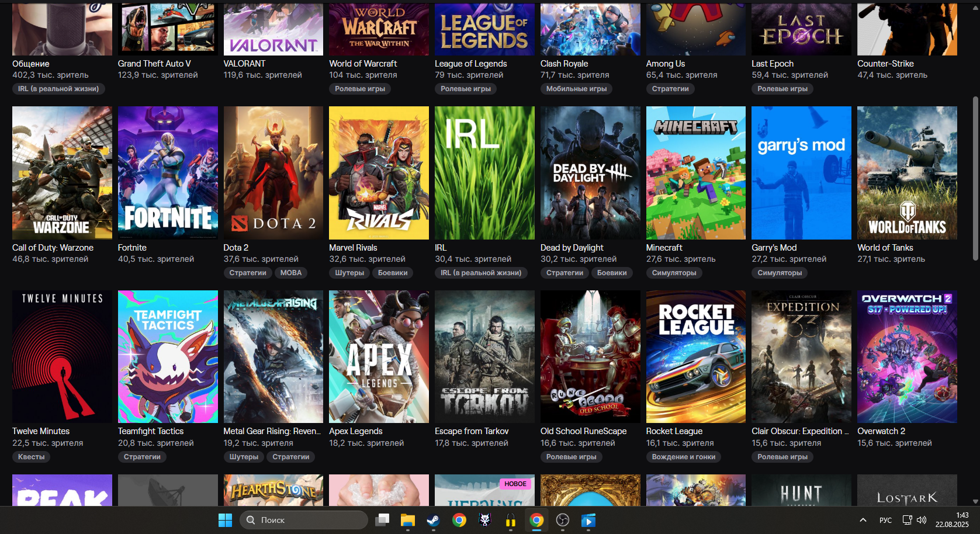Launch File Explorer from the taskbar
Screen dimensions: 980x534
[407, 520]
